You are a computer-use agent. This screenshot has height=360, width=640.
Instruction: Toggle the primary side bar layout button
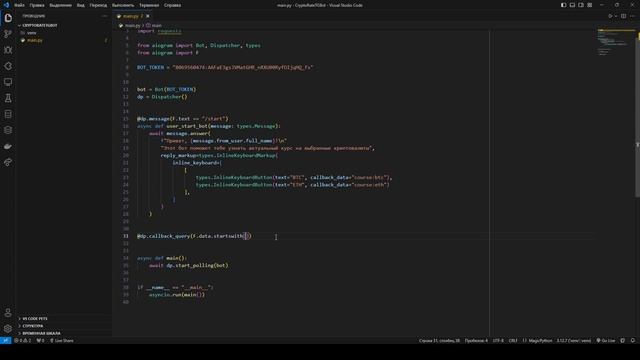(x=563, y=5)
